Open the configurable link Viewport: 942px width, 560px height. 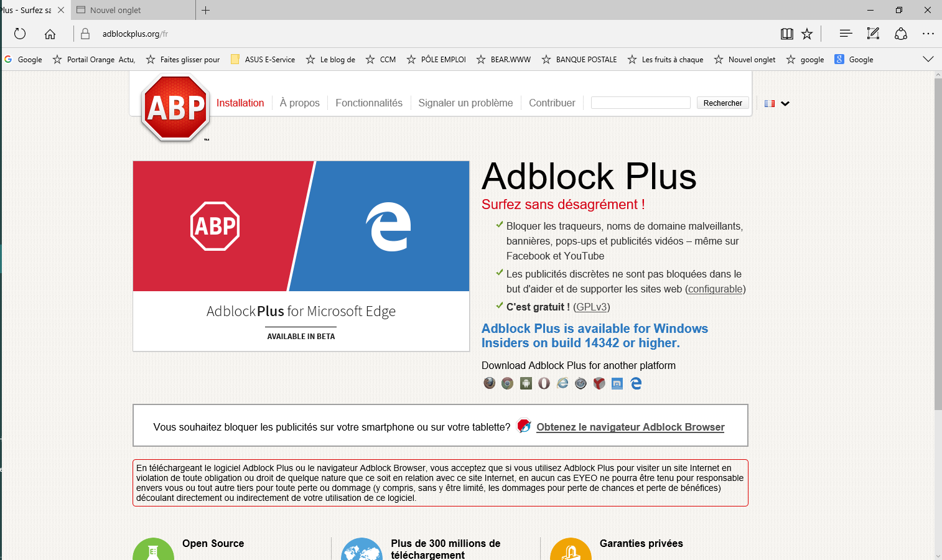coord(716,289)
